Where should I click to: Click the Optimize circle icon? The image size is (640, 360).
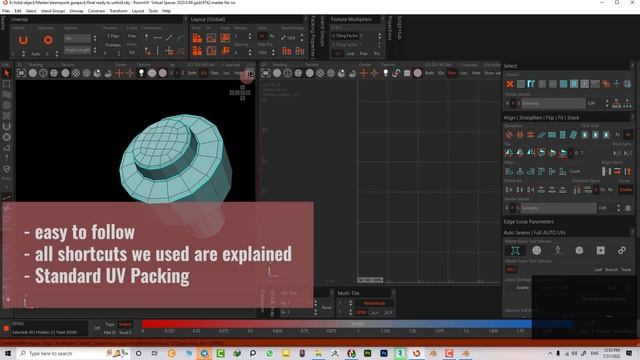(x=48, y=40)
